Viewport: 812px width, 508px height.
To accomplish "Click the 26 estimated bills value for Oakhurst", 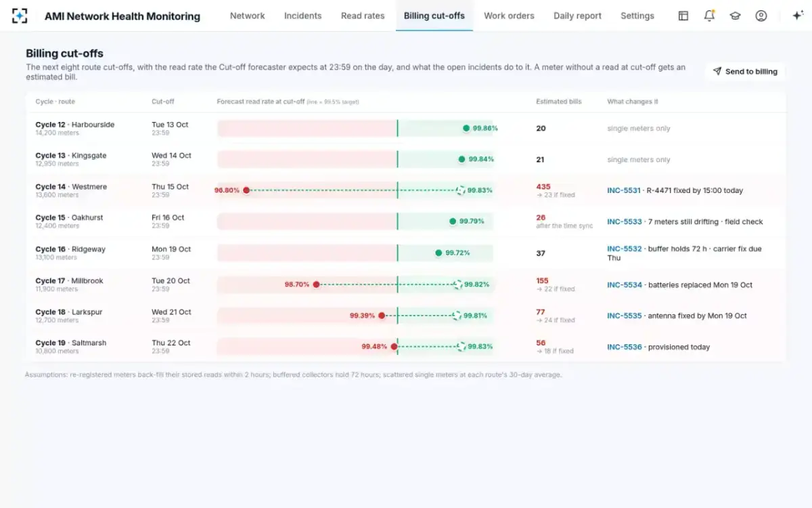I will pyautogui.click(x=541, y=218).
